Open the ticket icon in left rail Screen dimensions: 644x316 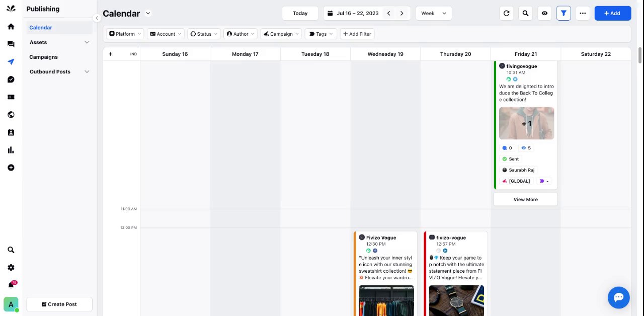pos(11,97)
